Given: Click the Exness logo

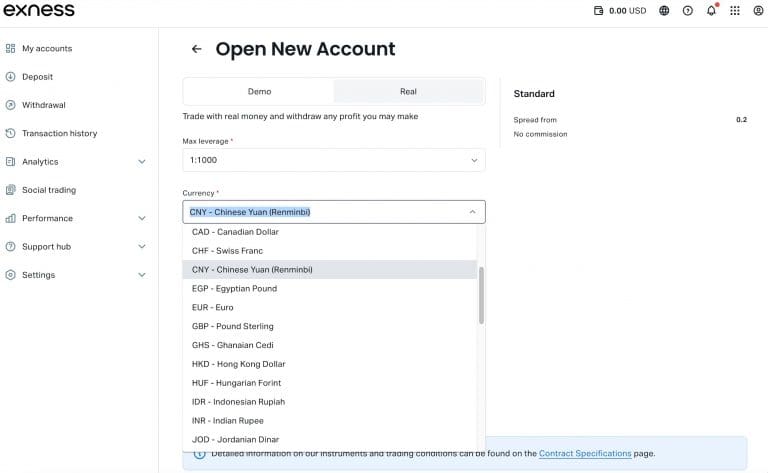Looking at the screenshot, I should click(x=39, y=10).
